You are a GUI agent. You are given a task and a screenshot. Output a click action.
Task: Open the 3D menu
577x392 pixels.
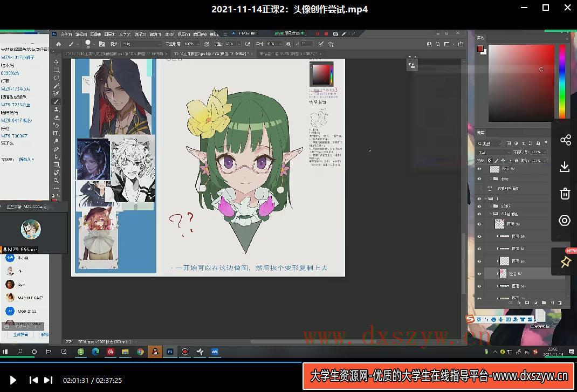(x=170, y=34)
